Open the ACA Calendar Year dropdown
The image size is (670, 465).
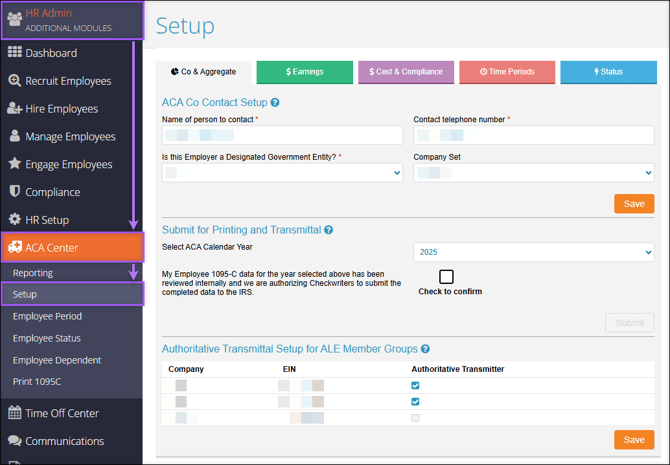pyautogui.click(x=534, y=252)
